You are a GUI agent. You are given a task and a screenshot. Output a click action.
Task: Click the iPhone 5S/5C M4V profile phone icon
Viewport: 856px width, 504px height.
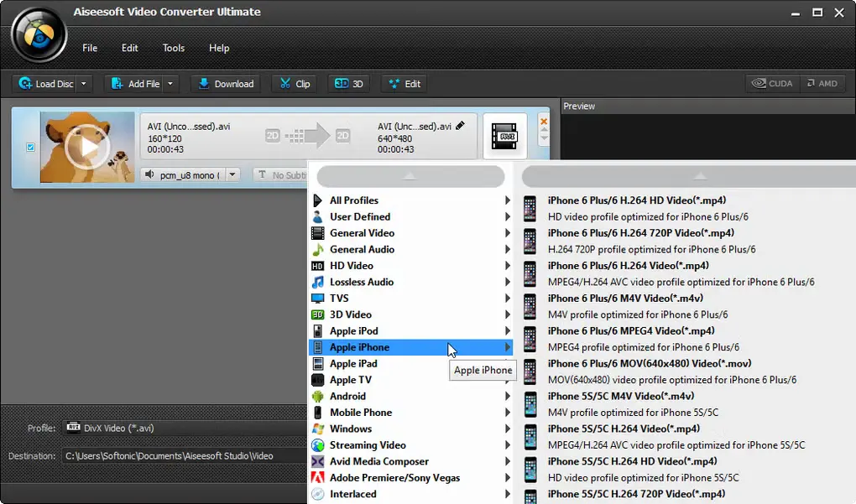point(530,403)
